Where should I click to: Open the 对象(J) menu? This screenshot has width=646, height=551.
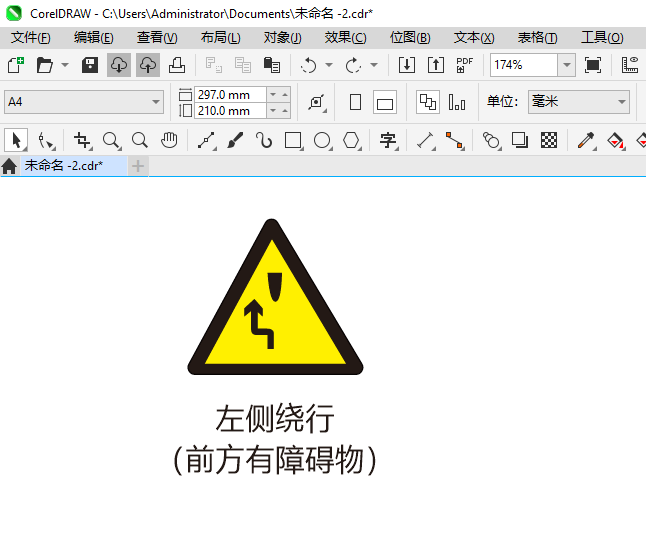click(283, 38)
